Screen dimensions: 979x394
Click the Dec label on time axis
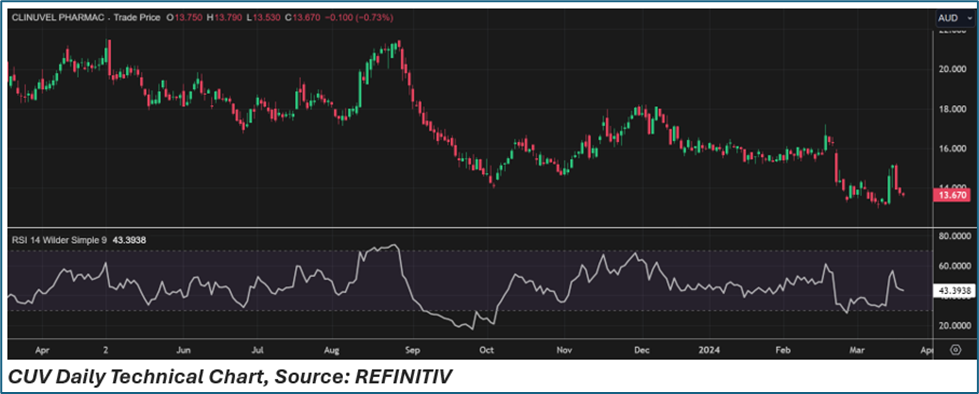[x=641, y=350]
